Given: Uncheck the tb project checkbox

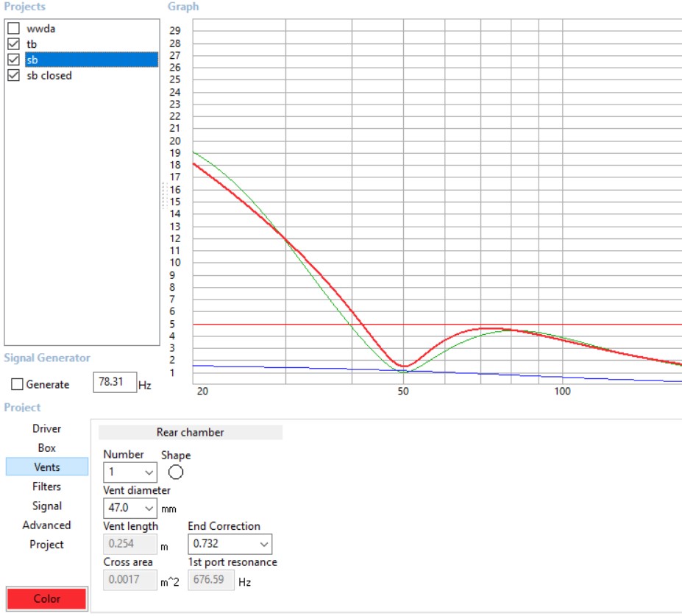Looking at the screenshot, I should click(13, 44).
